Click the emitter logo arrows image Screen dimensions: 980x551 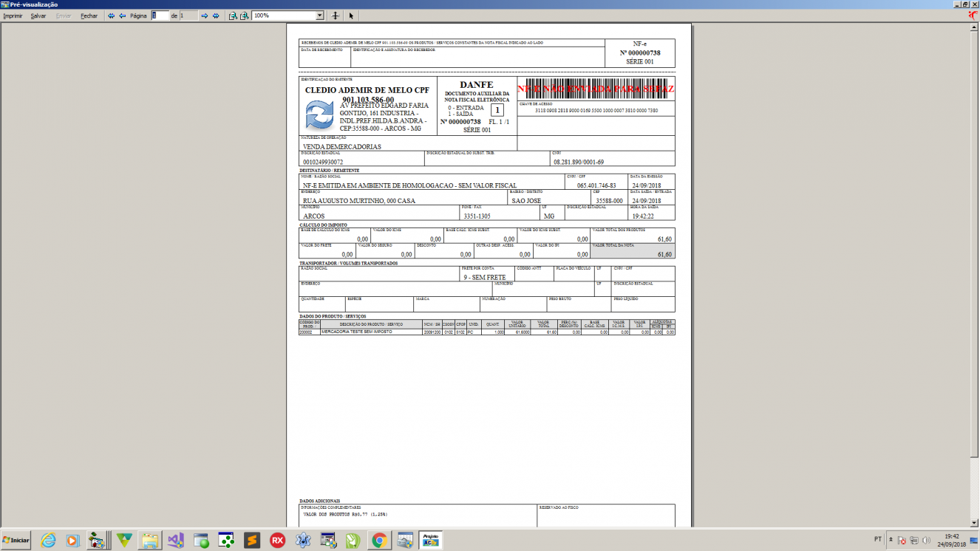pos(320,116)
